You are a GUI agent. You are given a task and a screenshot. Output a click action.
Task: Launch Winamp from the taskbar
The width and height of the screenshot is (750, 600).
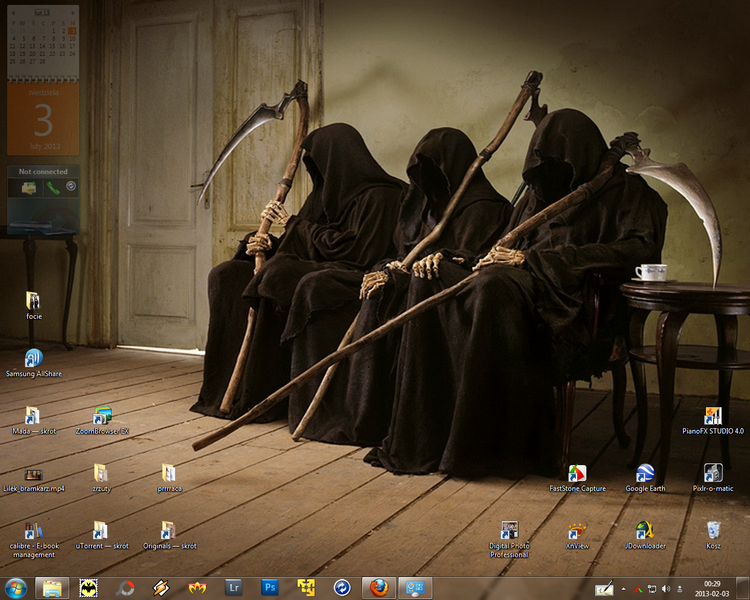[161, 588]
